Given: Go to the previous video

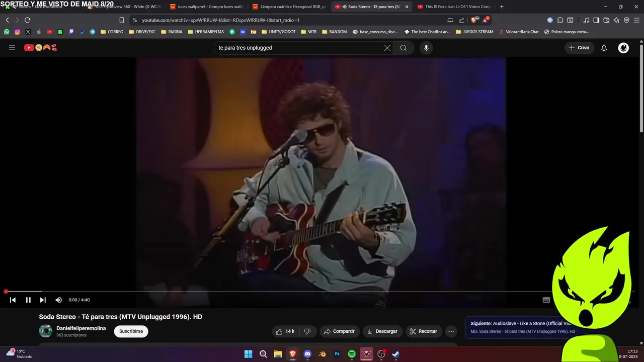Looking at the screenshot, I should click(13, 300).
